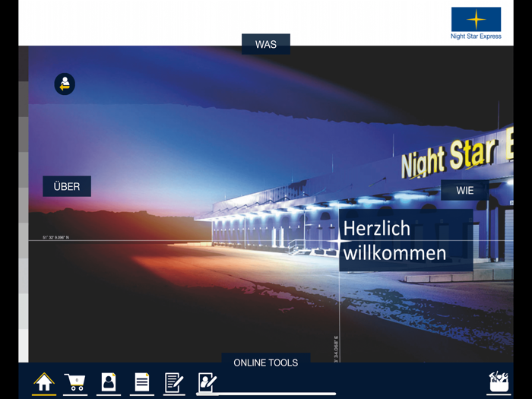Open the contact person document icon
The image size is (532, 399).
(x=109, y=382)
